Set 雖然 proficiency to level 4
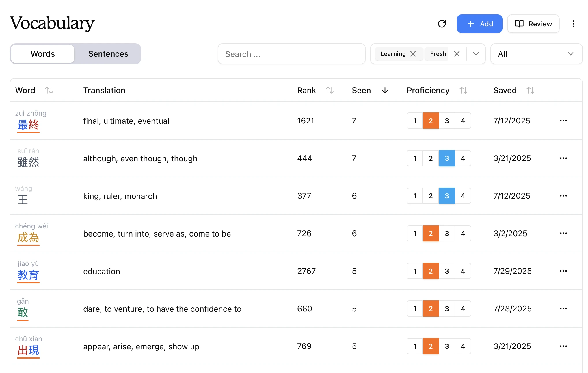 tap(463, 158)
